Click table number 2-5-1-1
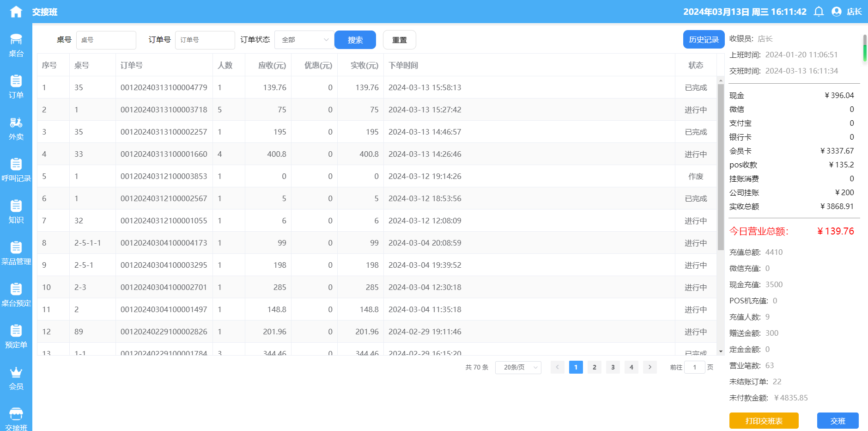Viewport: 868px width, 431px height. (x=88, y=243)
